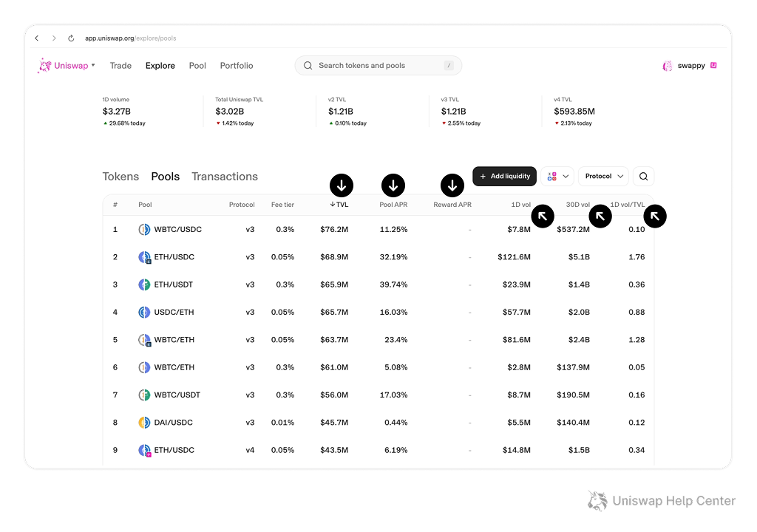Click the $76.2M TVL value
Screen dimensions: 757x532
[334, 229]
